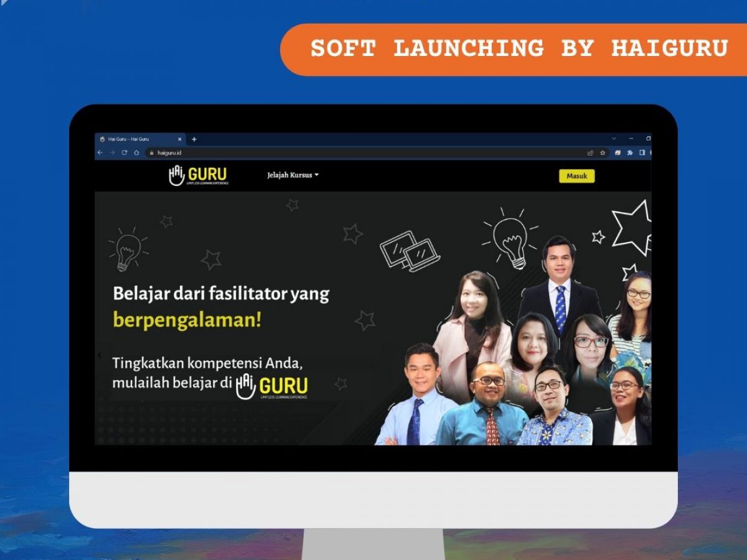Toggle the browser side panel icon
The height and width of the screenshot is (560, 747).
pyautogui.click(x=642, y=152)
